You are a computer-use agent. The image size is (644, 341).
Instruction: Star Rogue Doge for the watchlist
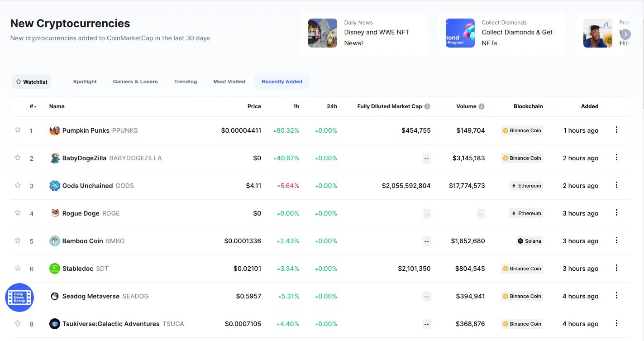click(18, 213)
